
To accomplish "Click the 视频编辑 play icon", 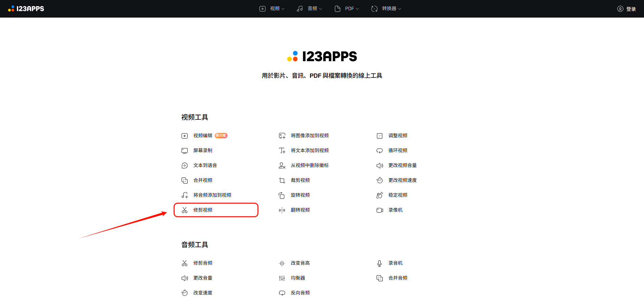I will (x=185, y=136).
